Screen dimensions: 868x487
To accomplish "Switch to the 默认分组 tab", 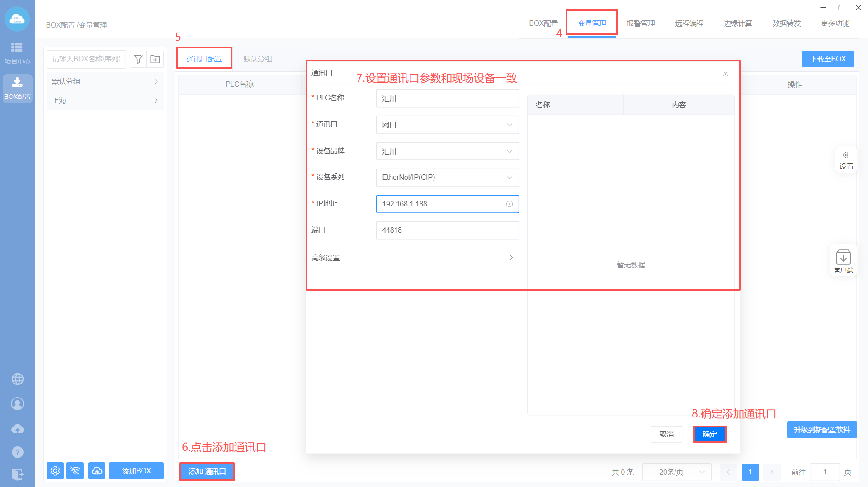I will [x=258, y=59].
